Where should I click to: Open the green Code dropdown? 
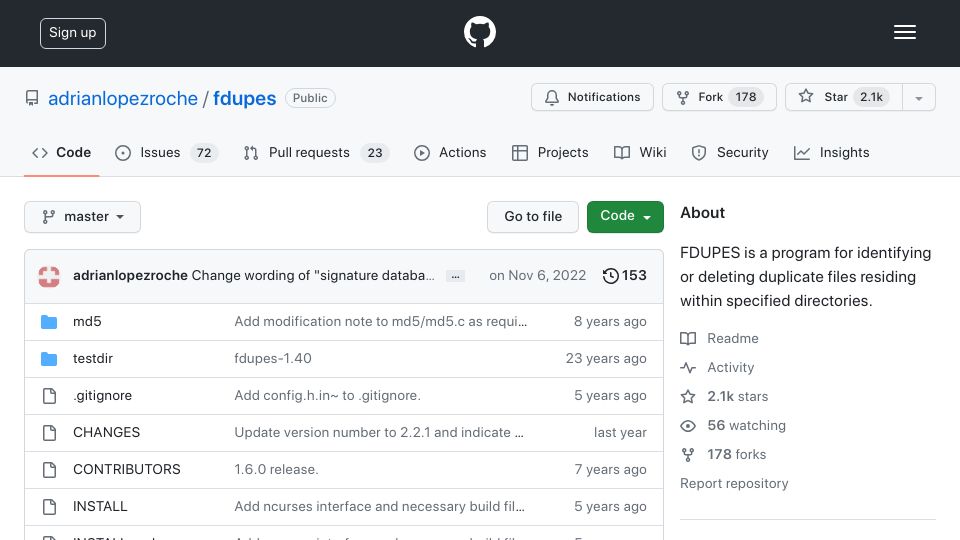point(625,217)
